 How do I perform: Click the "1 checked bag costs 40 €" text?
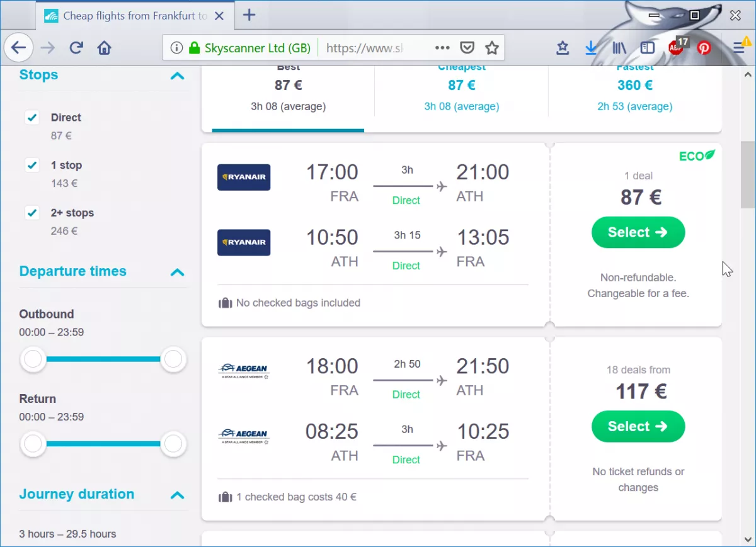coord(296,497)
